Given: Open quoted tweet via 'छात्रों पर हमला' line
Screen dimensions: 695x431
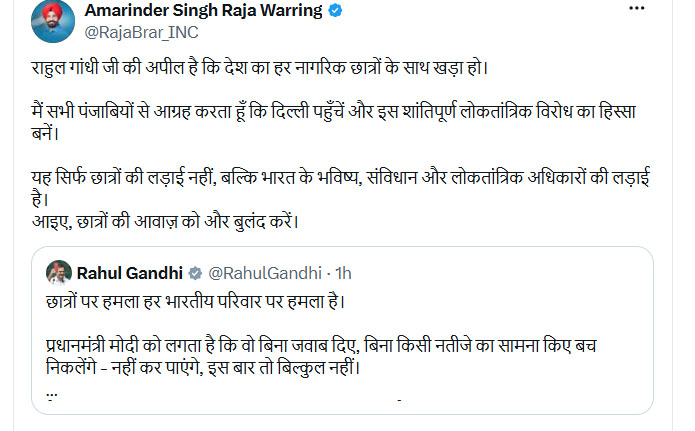Looking at the screenshot, I should click(x=195, y=302).
